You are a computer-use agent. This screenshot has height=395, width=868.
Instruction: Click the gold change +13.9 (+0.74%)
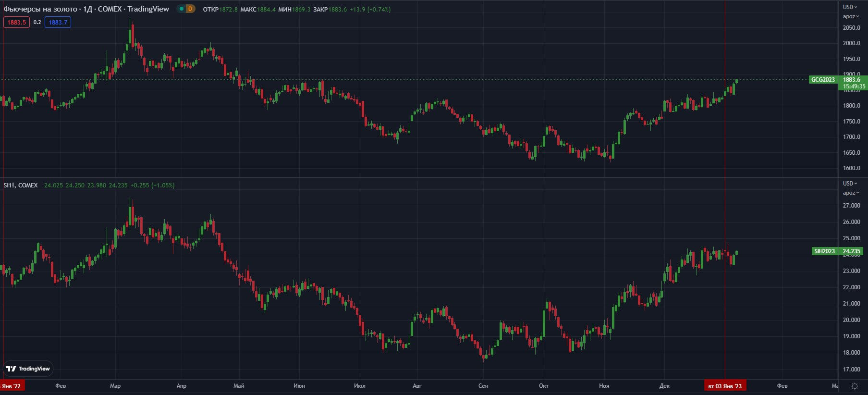[x=370, y=9]
